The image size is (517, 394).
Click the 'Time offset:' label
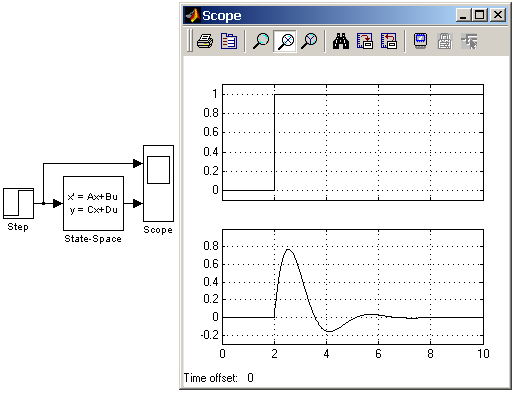point(211,378)
